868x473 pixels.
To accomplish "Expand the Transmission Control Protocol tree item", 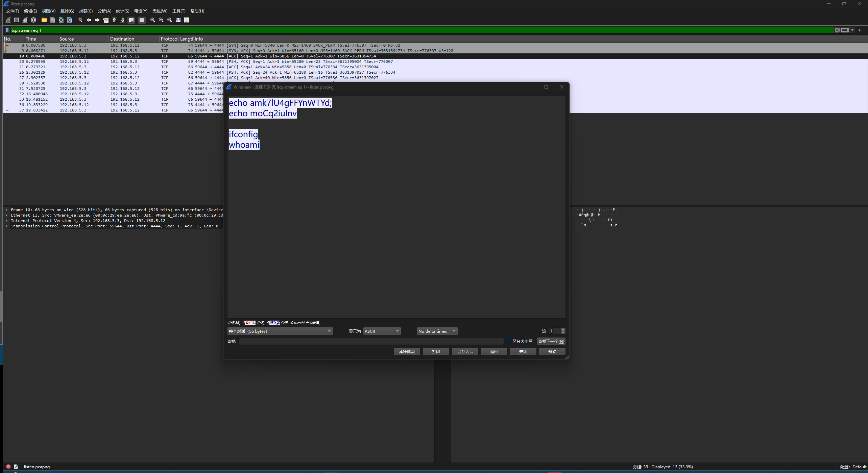I will (6, 226).
